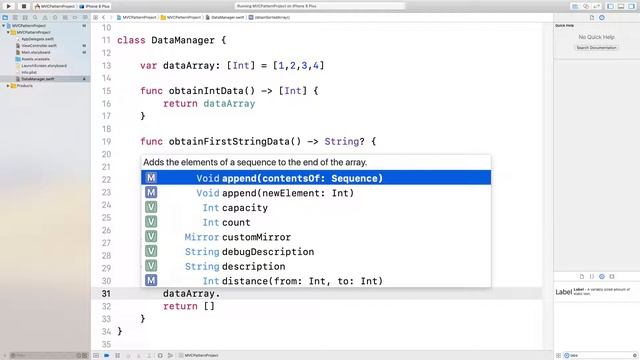Choose the customMirror completion
Image resolution: width=640 pixels, height=360 pixels.
coord(316,237)
